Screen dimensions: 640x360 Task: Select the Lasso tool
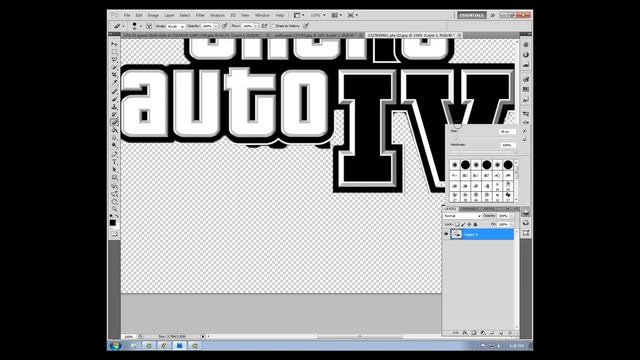coord(114,60)
